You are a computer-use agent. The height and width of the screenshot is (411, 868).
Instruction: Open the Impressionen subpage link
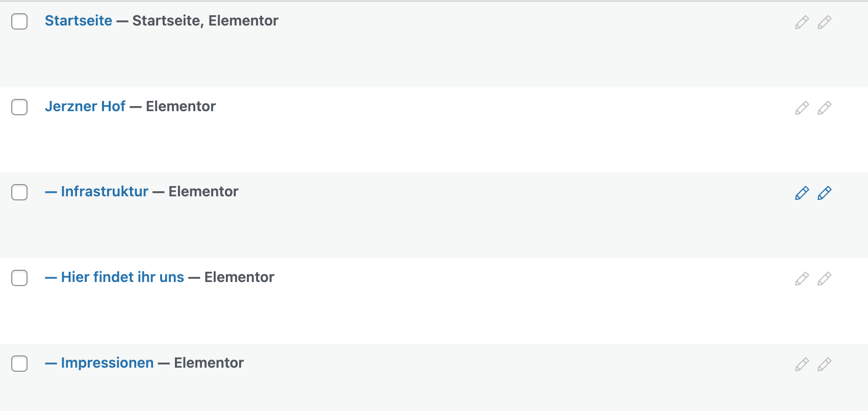[107, 363]
